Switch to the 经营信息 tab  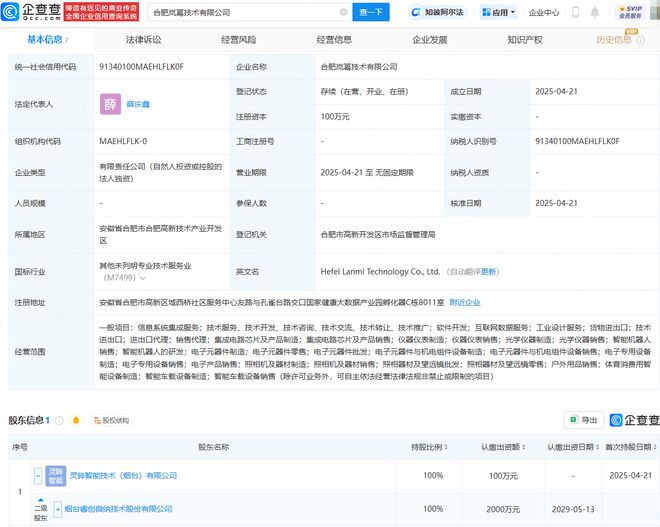point(334,40)
